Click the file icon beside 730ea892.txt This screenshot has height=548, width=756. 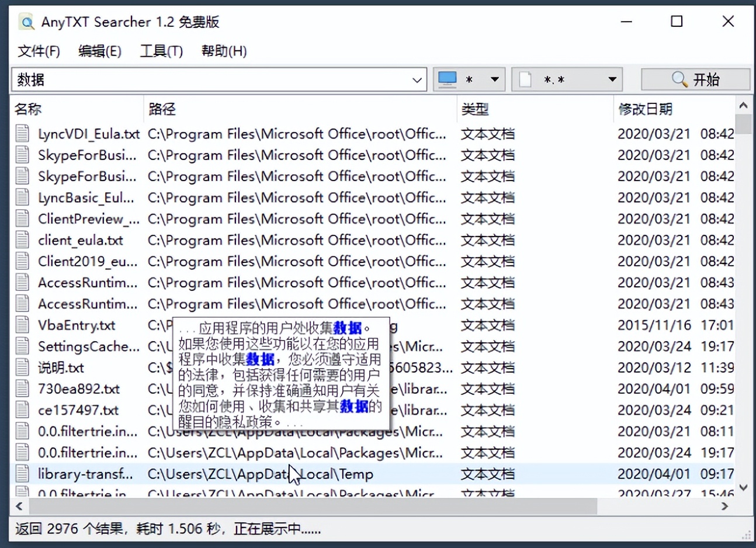click(x=22, y=389)
